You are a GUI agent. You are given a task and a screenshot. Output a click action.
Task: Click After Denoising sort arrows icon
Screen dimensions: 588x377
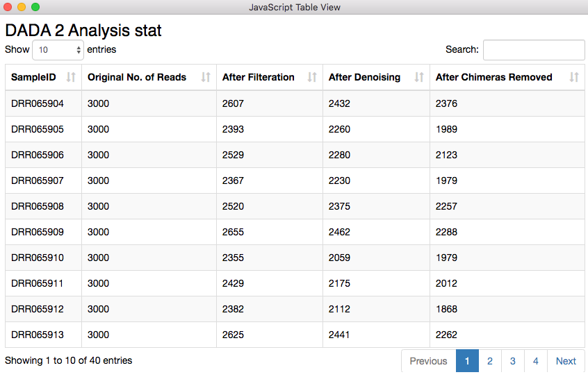419,77
